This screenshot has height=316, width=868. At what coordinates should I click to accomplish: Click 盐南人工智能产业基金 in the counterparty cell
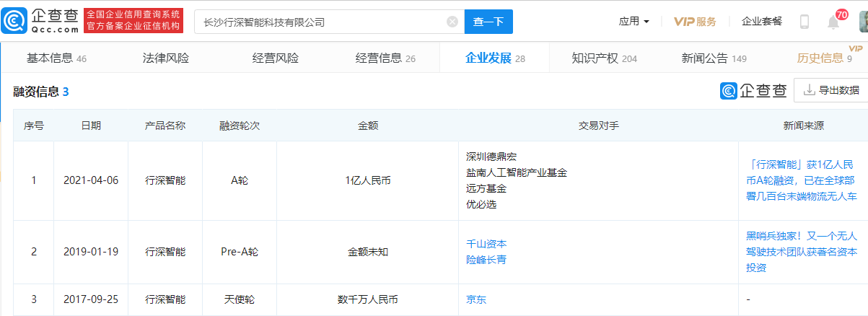[517, 172]
